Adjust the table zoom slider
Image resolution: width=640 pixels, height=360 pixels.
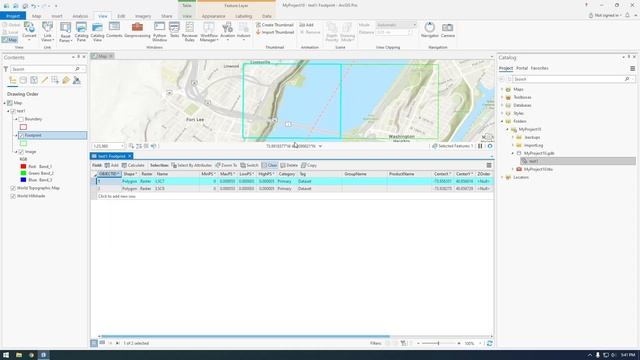438,344
